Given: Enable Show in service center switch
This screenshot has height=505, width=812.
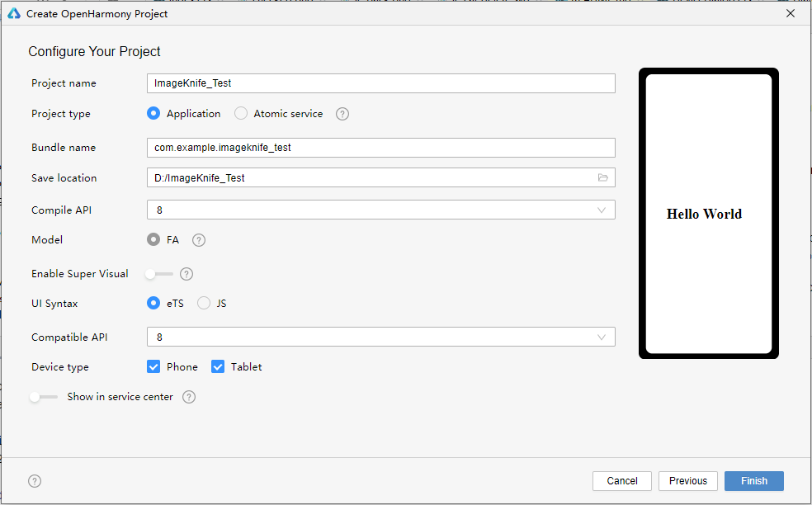Looking at the screenshot, I should 43,397.
